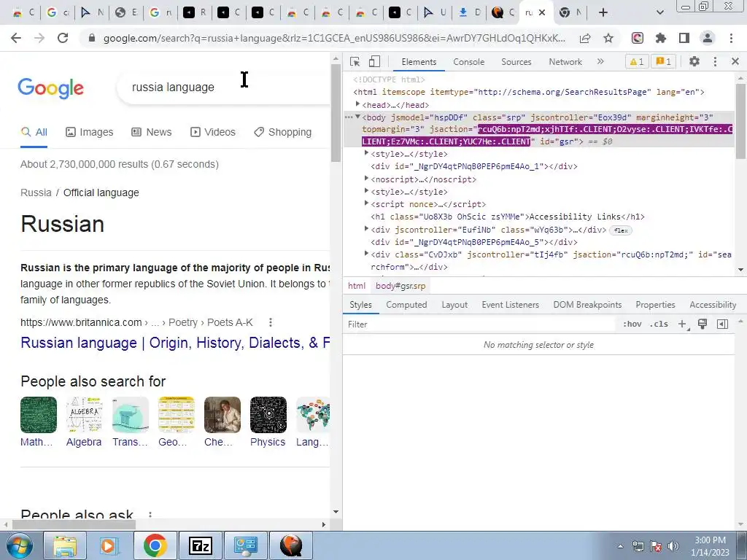Open the Computed styles tab
Viewport: 747px width, 560px height.
(x=406, y=305)
